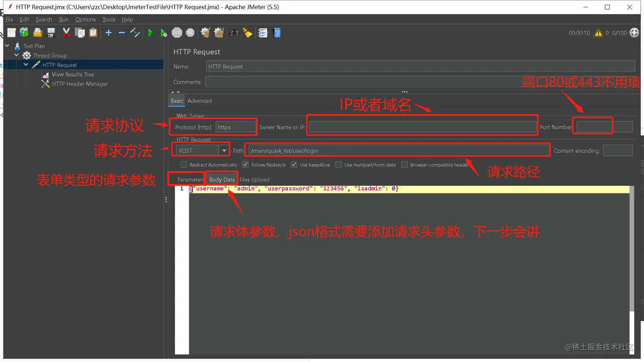Click in the Body Data JSON editor line
The height and width of the screenshot is (362, 644).
(409, 189)
